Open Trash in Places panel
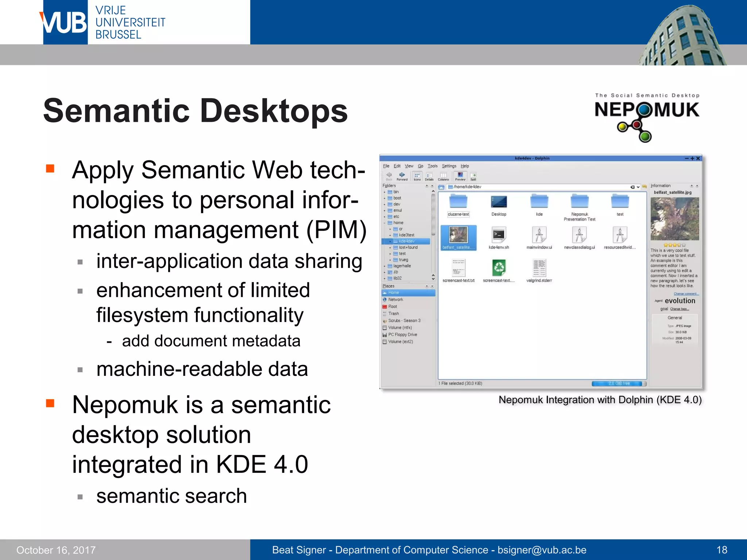Viewport: 747px width, 560px height. click(x=391, y=314)
